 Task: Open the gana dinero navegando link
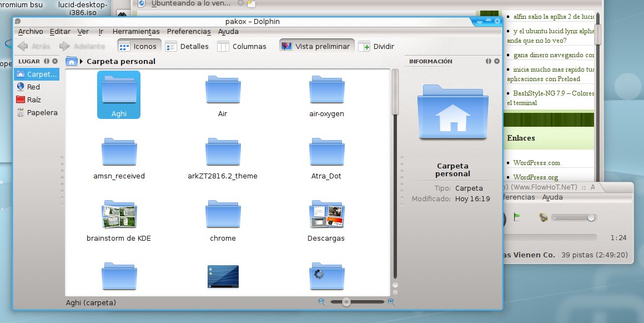(554, 54)
